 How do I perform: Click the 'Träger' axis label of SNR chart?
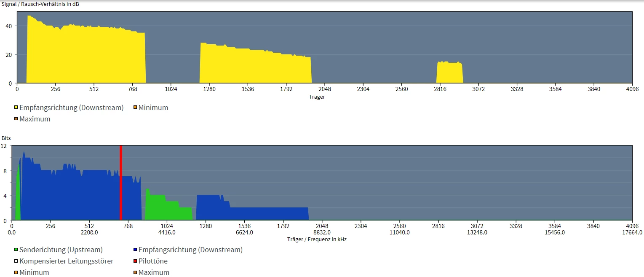pyautogui.click(x=317, y=97)
